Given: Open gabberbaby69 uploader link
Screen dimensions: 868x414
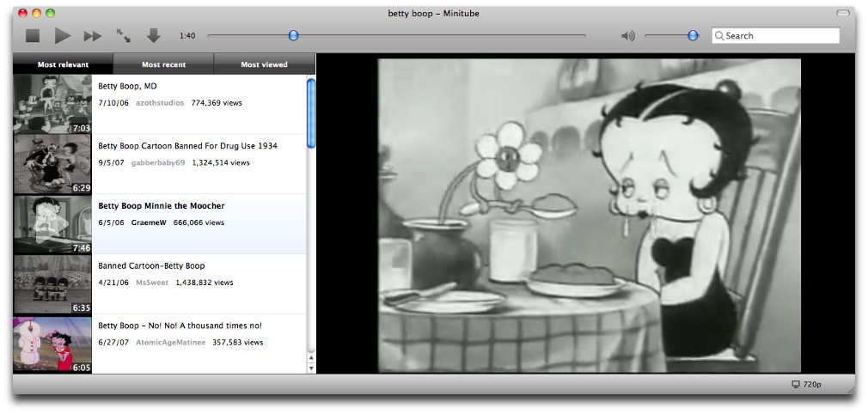Looking at the screenshot, I should (x=157, y=162).
